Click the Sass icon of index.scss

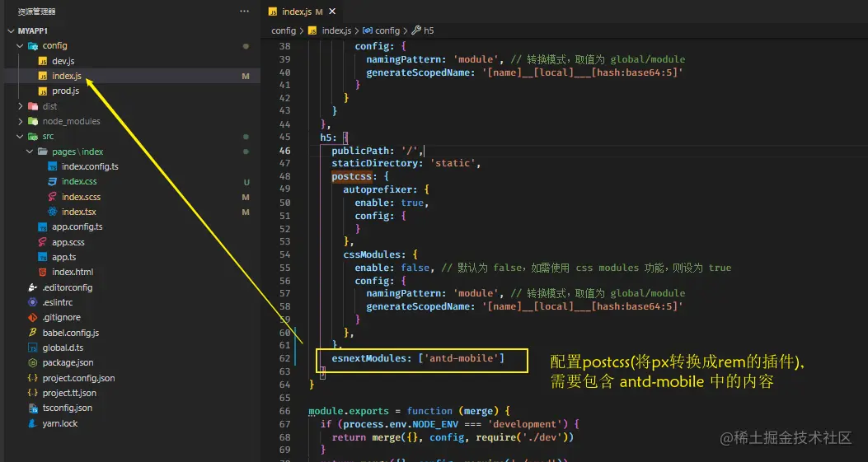(x=52, y=197)
